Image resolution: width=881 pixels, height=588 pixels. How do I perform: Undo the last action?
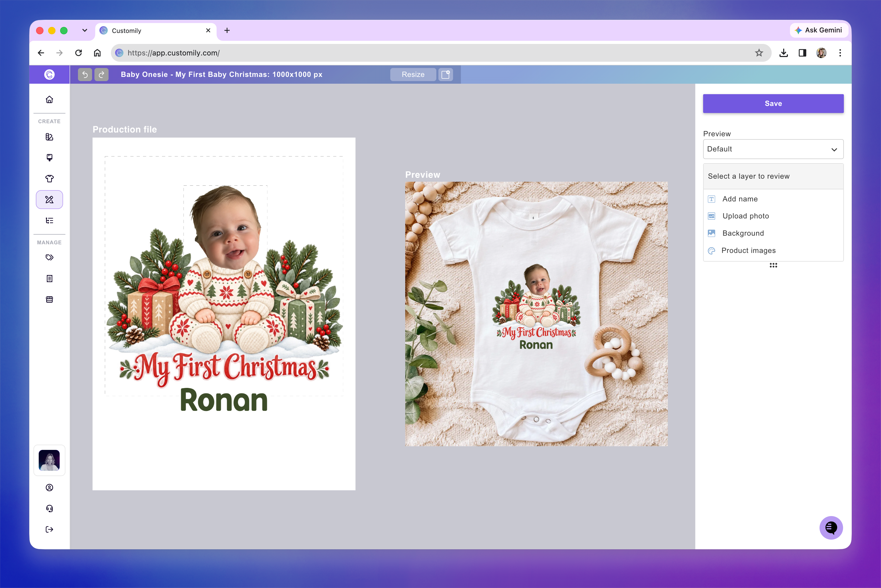point(85,74)
